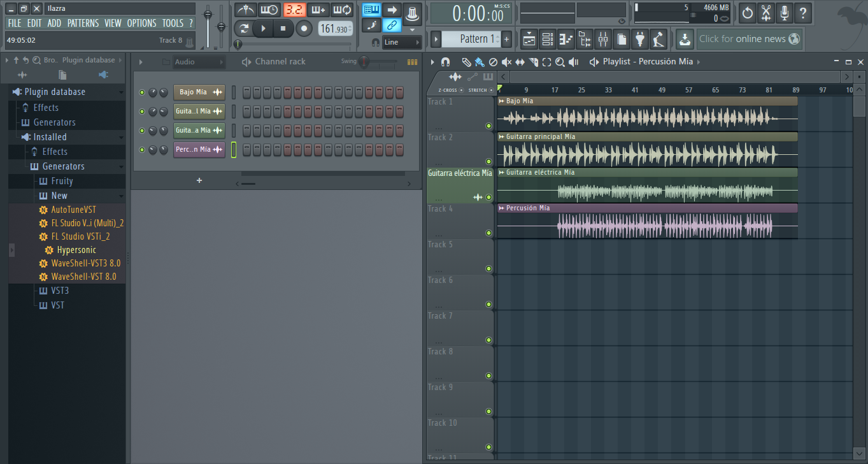The image size is (868, 464).
Task: Select the playlist paint brush tool
Action: point(480,62)
